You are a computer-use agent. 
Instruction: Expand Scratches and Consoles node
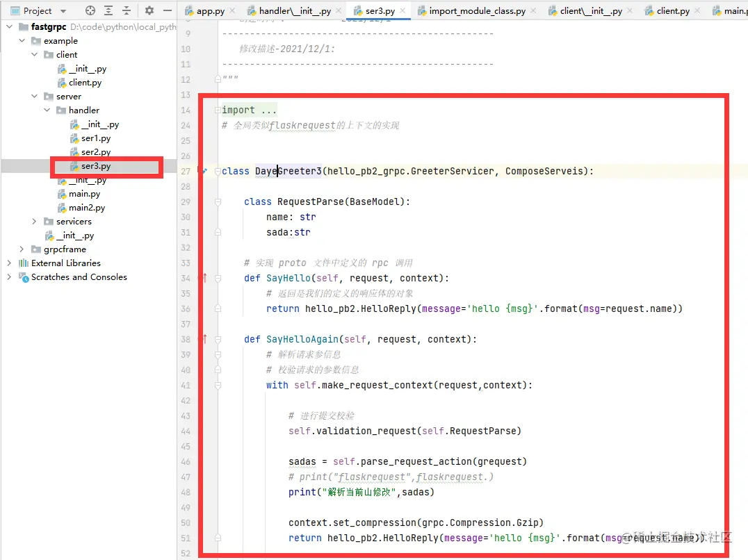tap(10, 277)
